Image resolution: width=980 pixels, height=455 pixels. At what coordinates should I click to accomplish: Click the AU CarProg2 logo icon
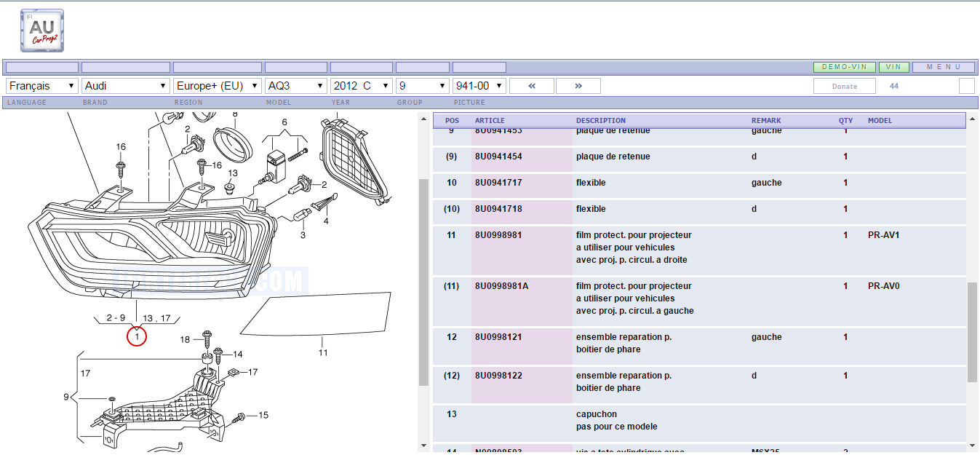click(x=42, y=31)
